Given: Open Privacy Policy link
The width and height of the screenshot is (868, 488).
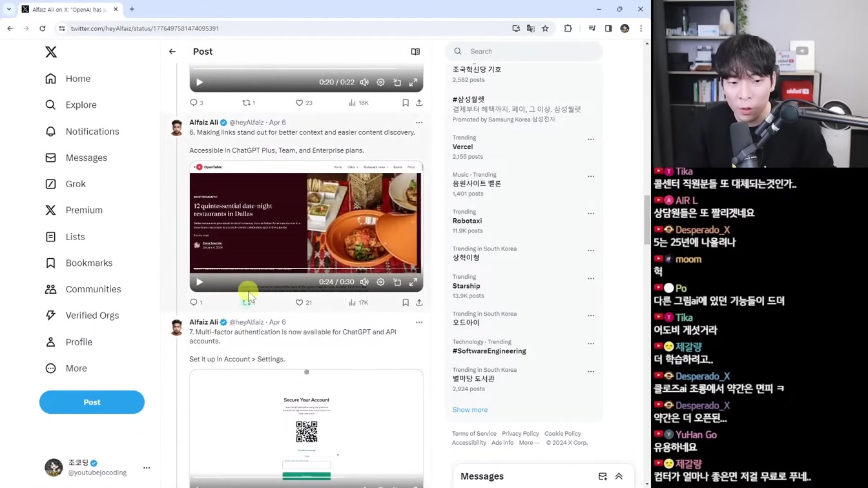Looking at the screenshot, I should (x=520, y=434).
